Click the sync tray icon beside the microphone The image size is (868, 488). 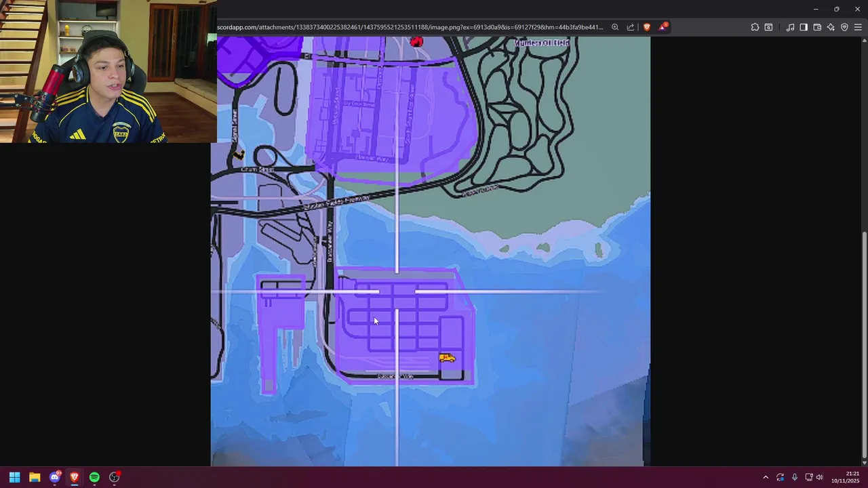point(781,477)
